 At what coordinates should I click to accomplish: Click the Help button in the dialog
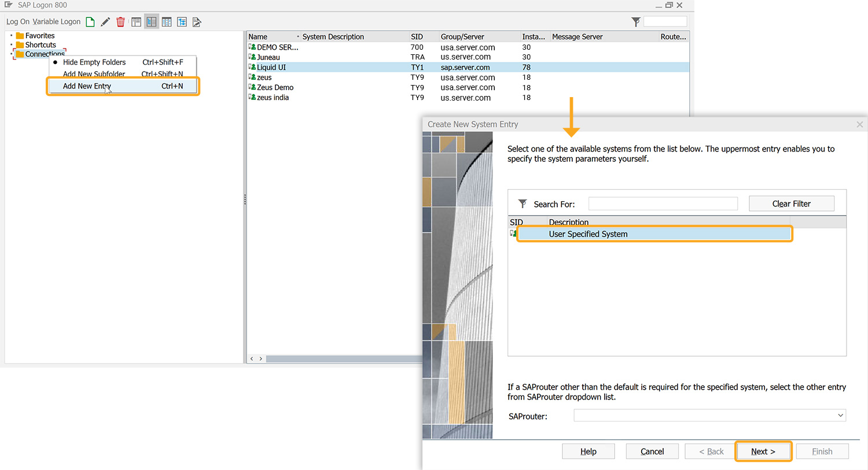[589, 452]
